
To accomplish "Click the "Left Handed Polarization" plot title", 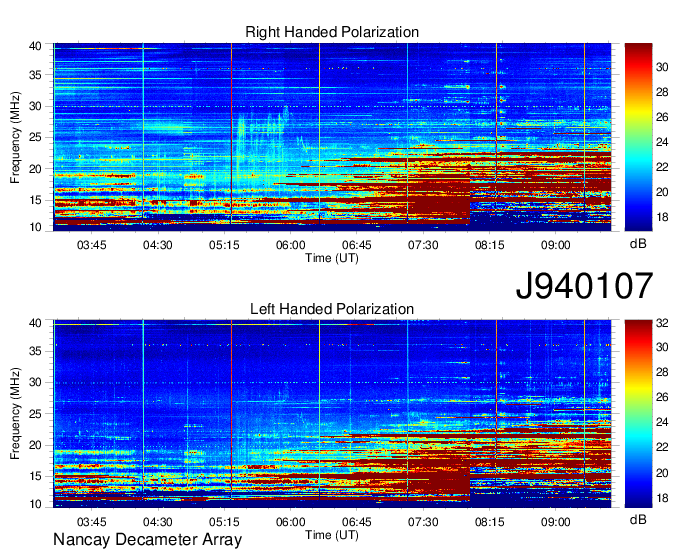I will click(x=332, y=309).
